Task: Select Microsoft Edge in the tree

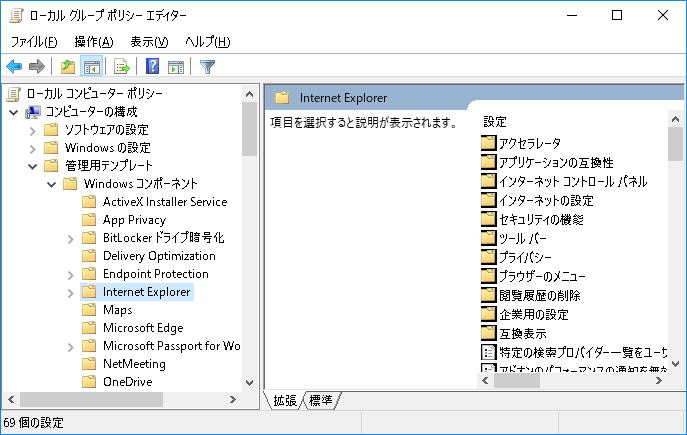Action: (x=143, y=328)
